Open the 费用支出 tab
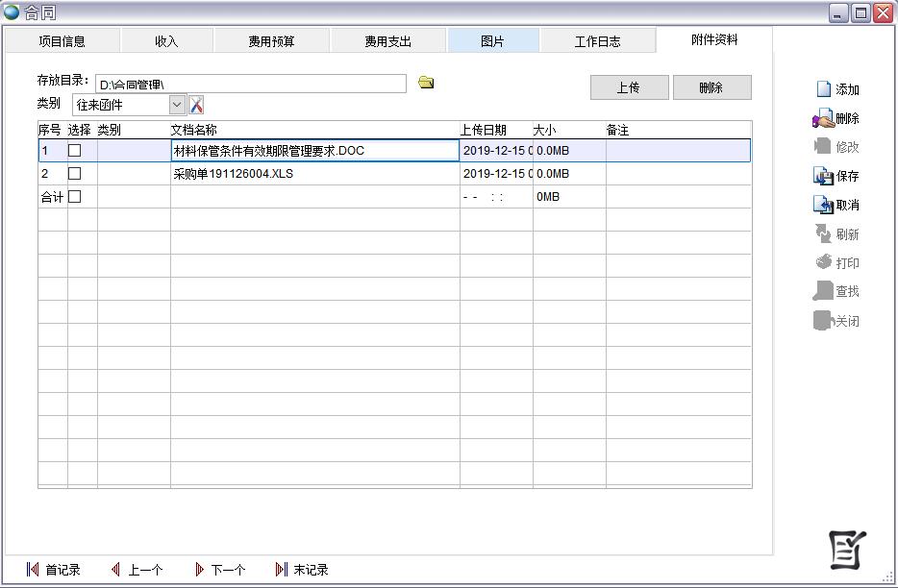Screen dimensions: 898x588 (387, 41)
